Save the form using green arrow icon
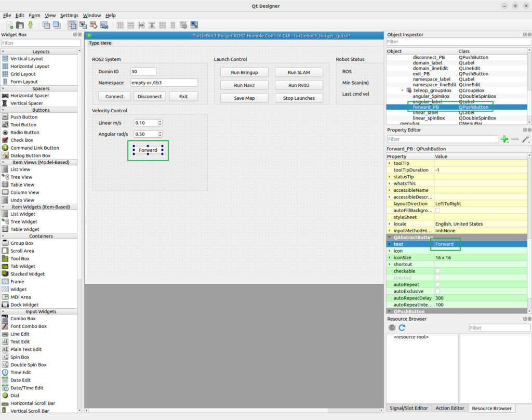Screen dimensions: 532x420 coord(31,25)
